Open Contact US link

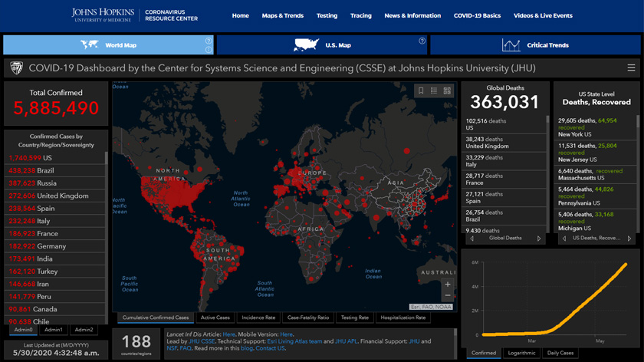click(x=270, y=348)
